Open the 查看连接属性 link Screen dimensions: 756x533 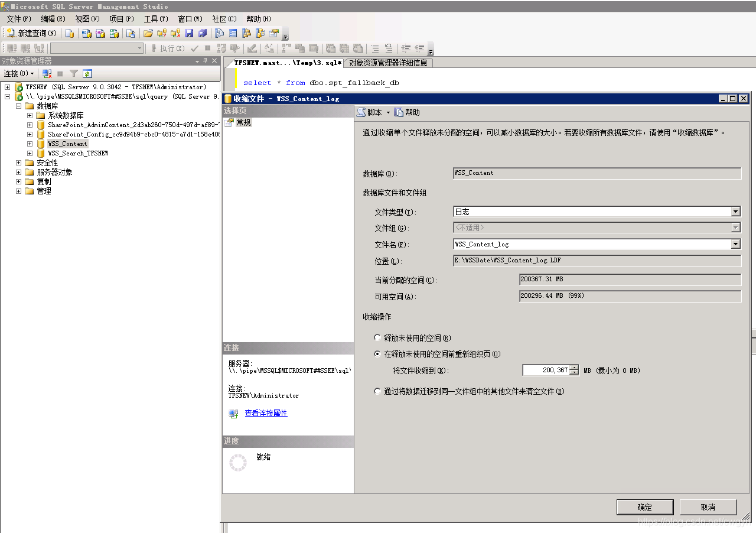pos(266,413)
